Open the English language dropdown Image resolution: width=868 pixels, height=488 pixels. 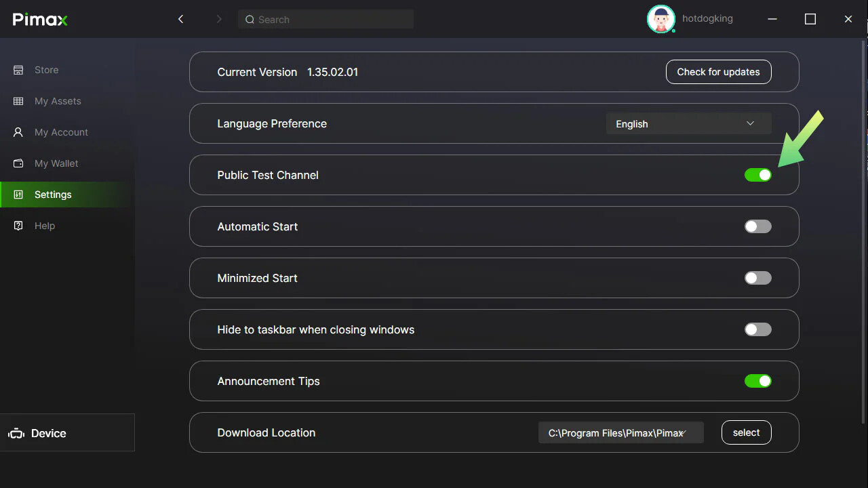tap(688, 123)
